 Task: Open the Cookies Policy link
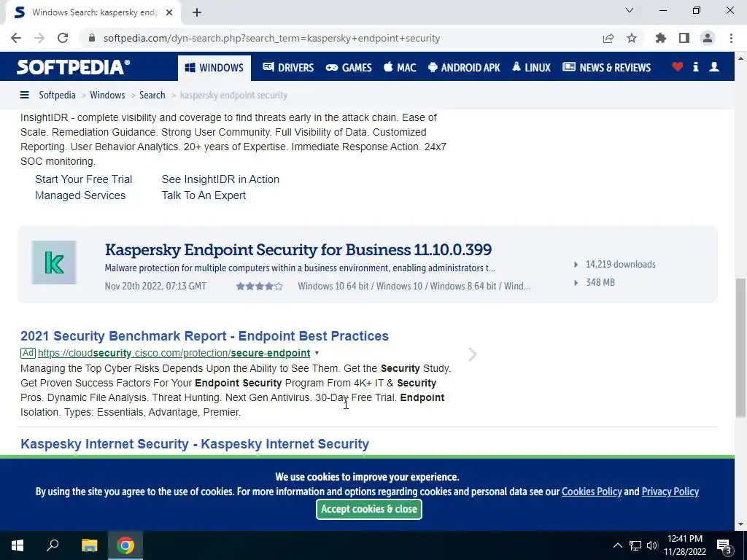point(592,492)
